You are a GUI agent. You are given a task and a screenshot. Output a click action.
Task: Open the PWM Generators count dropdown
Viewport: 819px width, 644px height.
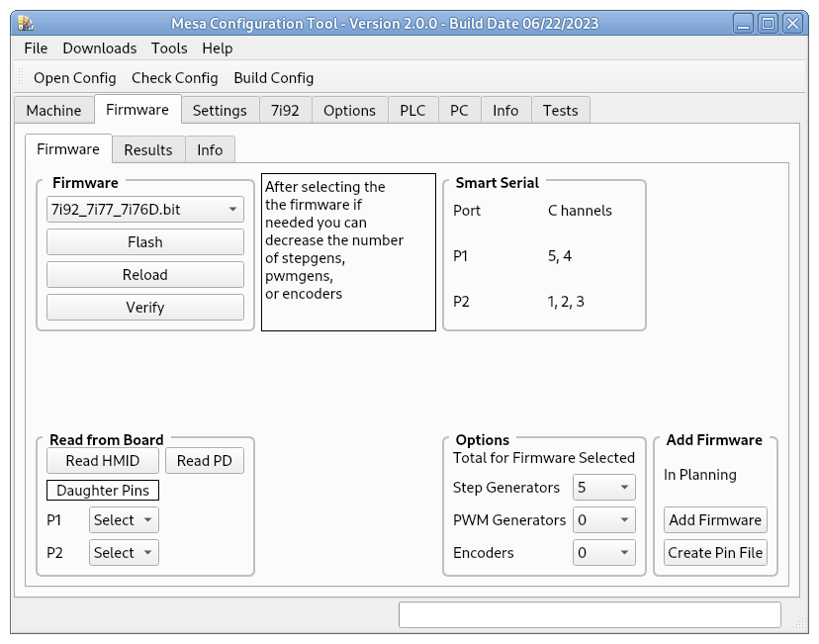click(x=604, y=519)
